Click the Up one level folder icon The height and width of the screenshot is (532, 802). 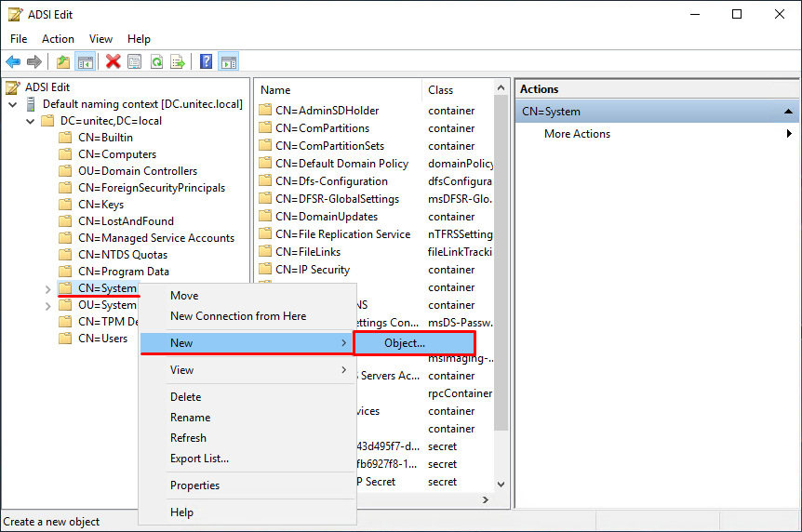63,62
